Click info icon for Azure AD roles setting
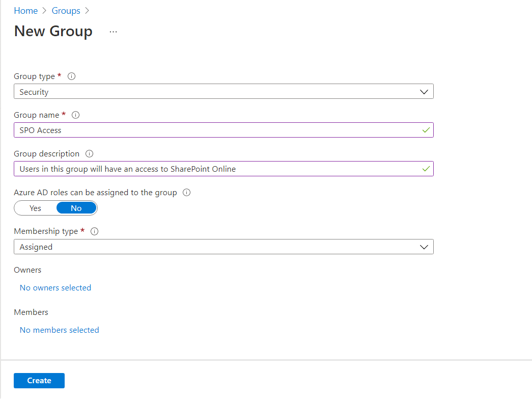The image size is (532, 399). pyautogui.click(x=186, y=193)
